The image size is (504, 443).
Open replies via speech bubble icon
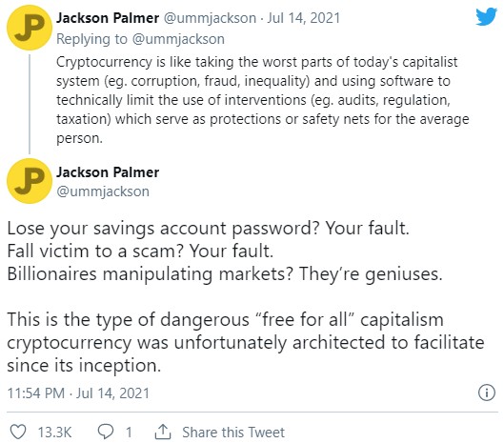click(x=106, y=432)
